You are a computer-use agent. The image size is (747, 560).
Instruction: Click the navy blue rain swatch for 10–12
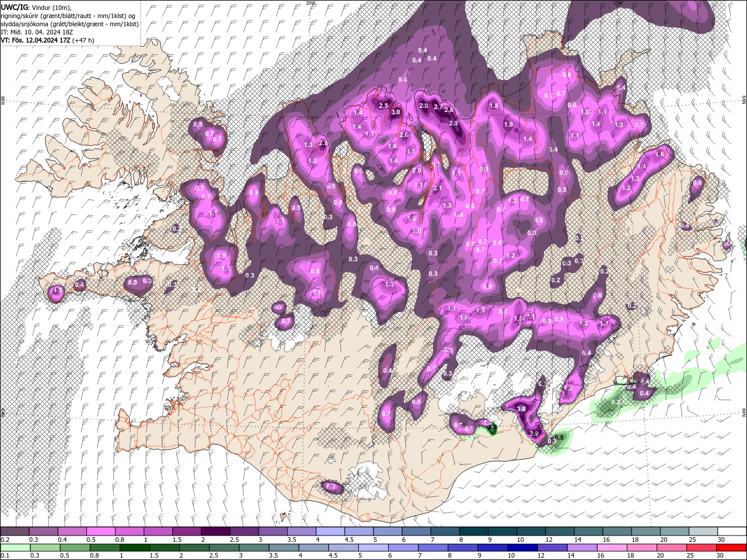pyautogui.click(x=523, y=548)
